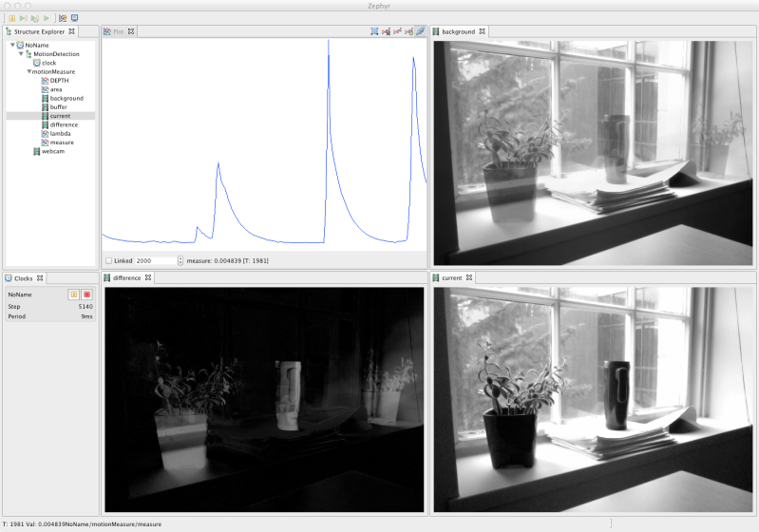Collapse the NoName root node
The height and width of the screenshot is (532, 759).
(12, 45)
